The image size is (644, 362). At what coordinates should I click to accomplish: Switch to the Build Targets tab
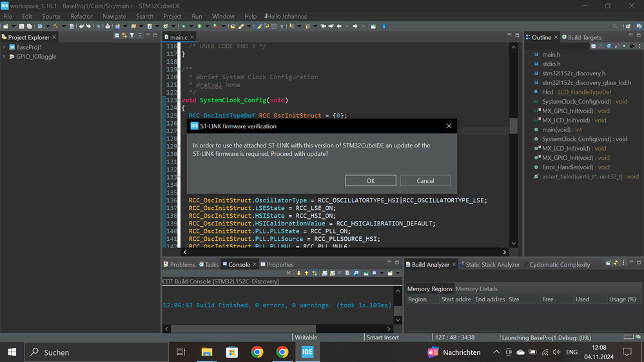point(581,37)
